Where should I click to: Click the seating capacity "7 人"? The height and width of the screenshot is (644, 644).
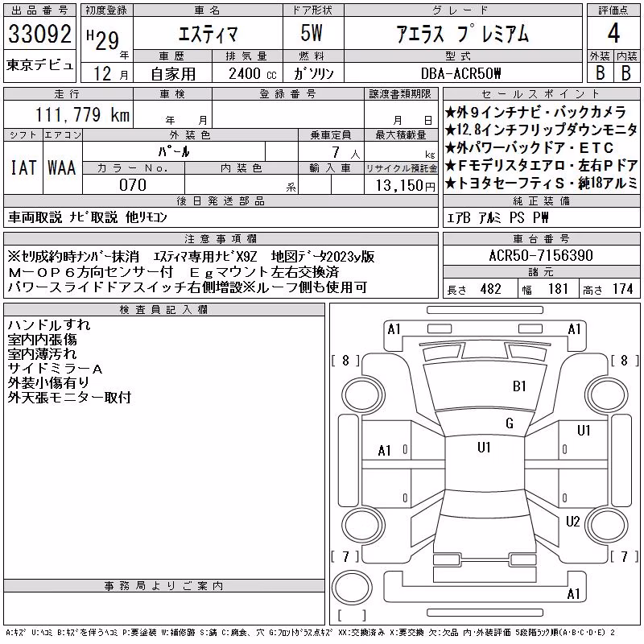(x=345, y=153)
